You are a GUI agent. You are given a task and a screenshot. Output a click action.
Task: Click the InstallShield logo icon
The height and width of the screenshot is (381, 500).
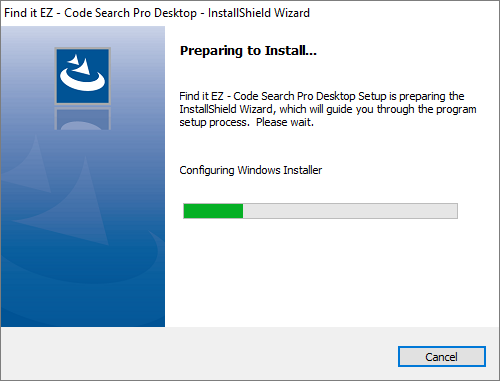click(83, 76)
